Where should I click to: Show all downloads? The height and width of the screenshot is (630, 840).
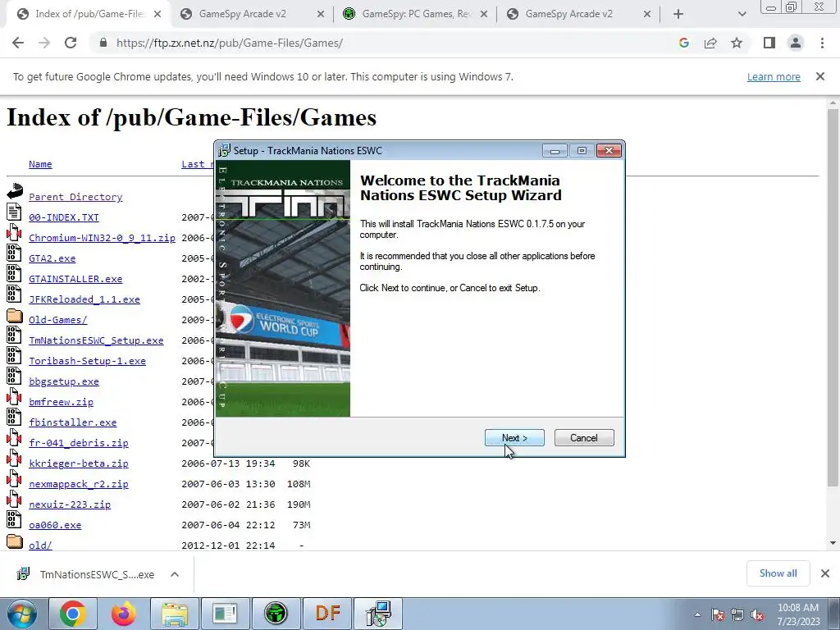coord(778,573)
